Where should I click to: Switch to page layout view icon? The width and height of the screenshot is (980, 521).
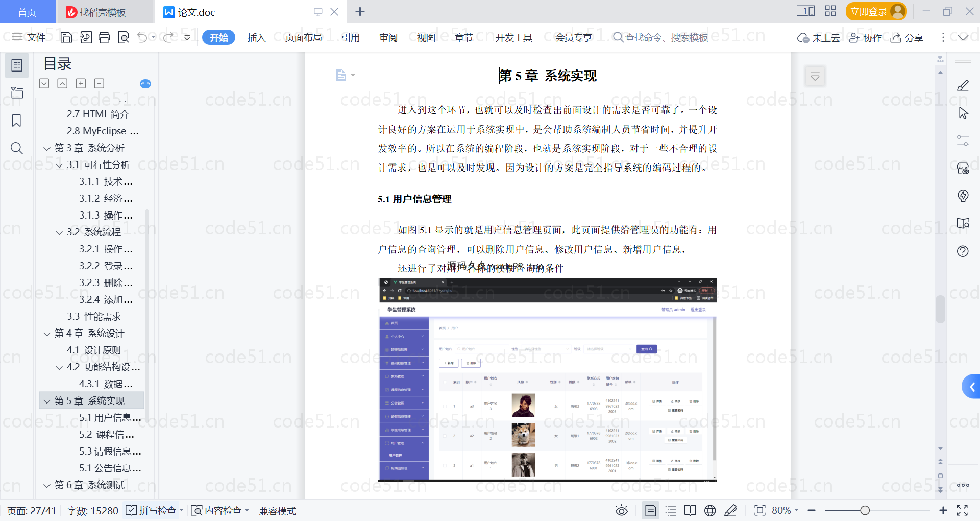pyautogui.click(x=651, y=510)
